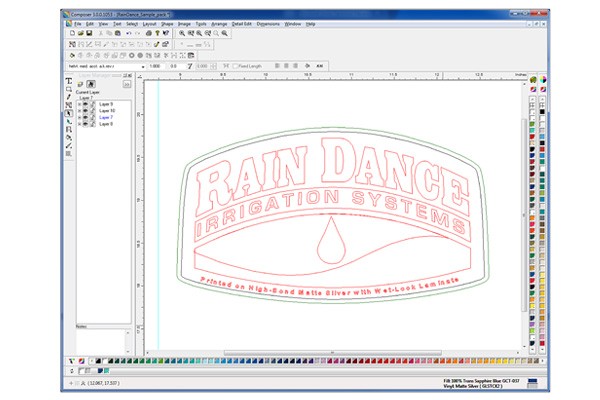Click the last dark Zoom magnifier icon
The image size is (600, 400).
click(x=225, y=33)
